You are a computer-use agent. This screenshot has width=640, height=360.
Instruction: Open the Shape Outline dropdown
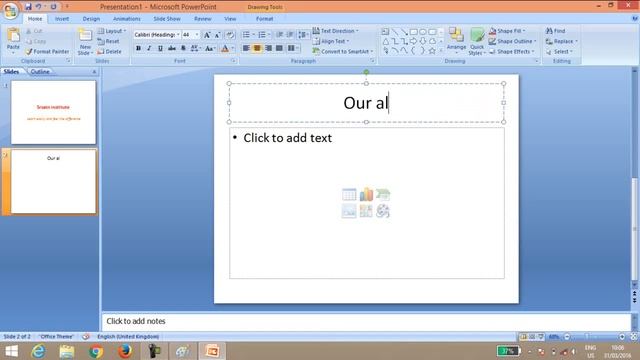point(513,41)
